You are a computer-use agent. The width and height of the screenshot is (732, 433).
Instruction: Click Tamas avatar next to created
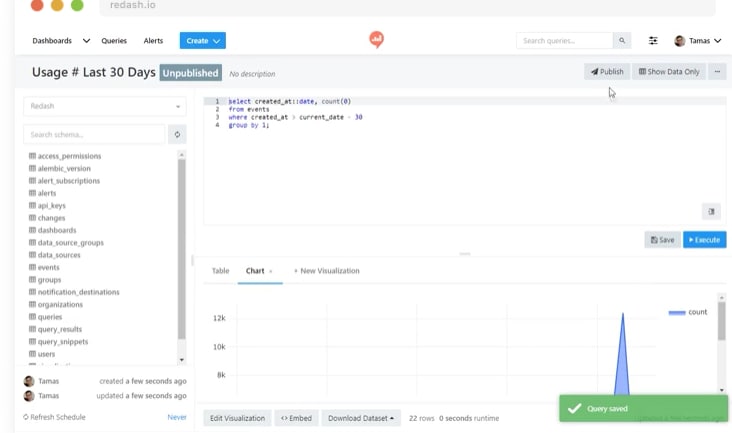click(x=29, y=381)
